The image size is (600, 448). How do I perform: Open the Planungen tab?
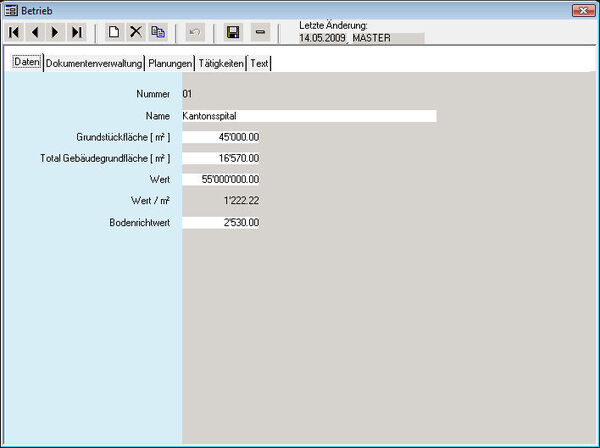[170, 63]
